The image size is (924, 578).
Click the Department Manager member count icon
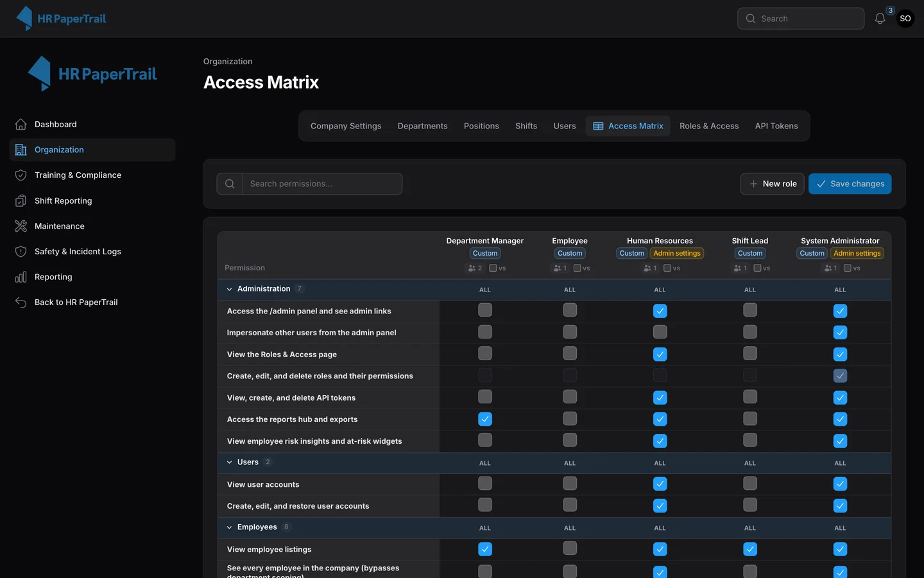(x=472, y=268)
